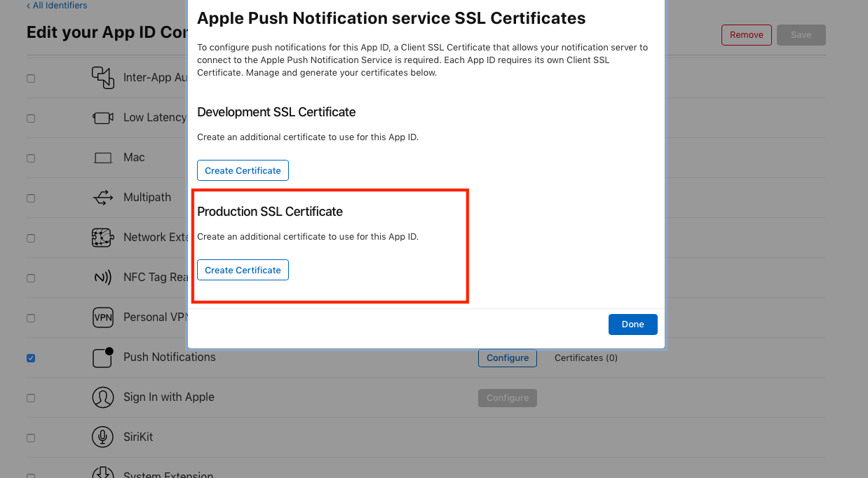868x478 pixels.
Task: Select the Push Notifications label
Action: point(170,357)
